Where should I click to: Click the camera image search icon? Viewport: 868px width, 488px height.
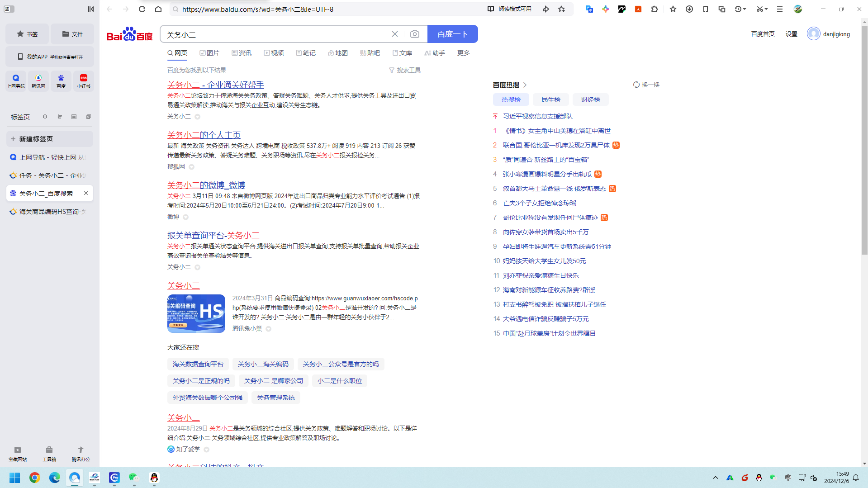pyautogui.click(x=414, y=34)
